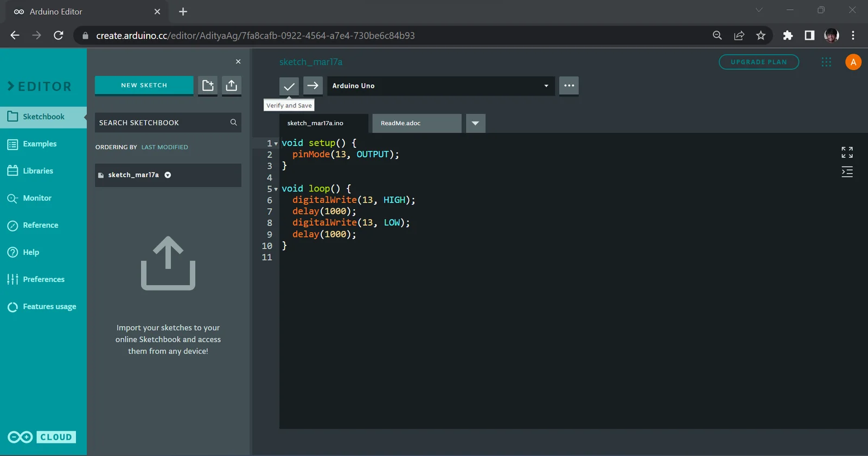This screenshot has height=456, width=868.
Task: Collapse the loop function fold arrow
Action: click(x=276, y=189)
